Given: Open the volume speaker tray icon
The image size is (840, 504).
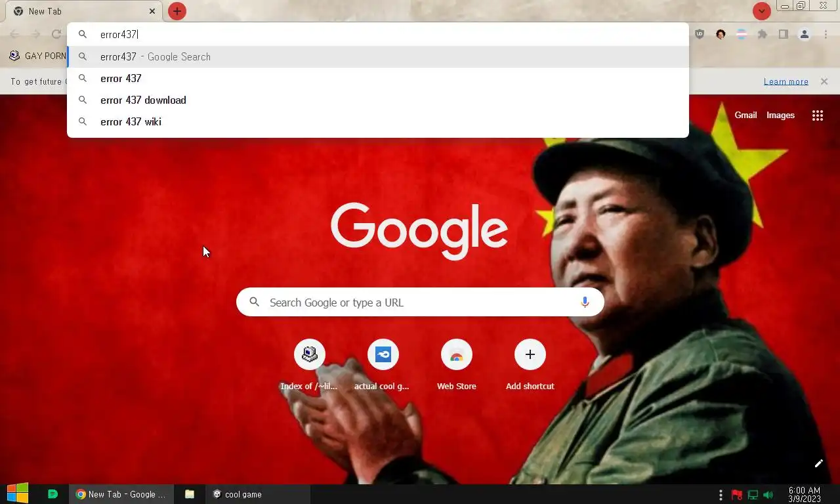Looking at the screenshot, I should (x=768, y=495).
